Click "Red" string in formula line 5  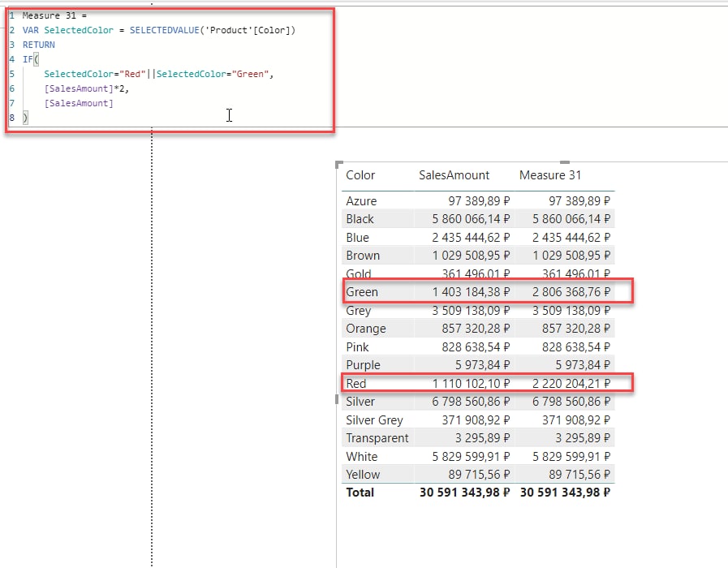pyautogui.click(x=132, y=75)
